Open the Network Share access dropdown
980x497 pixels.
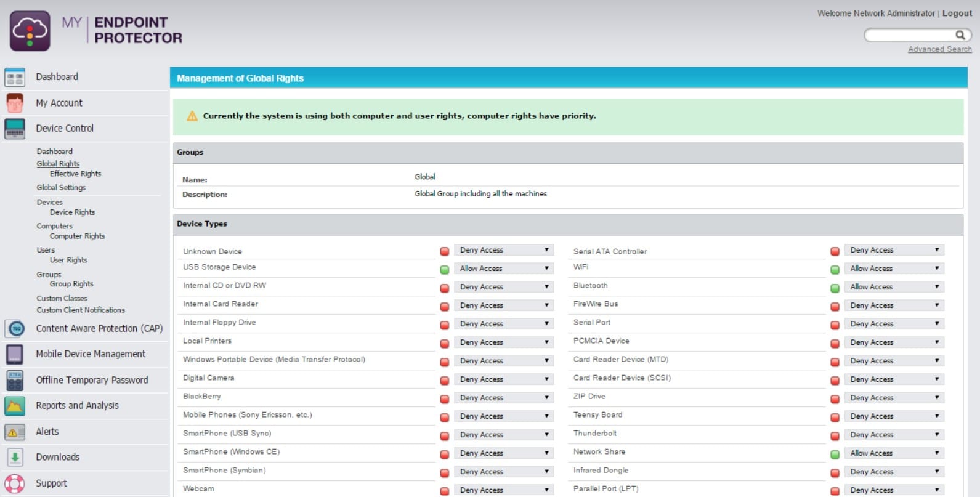click(x=894, y=453)
